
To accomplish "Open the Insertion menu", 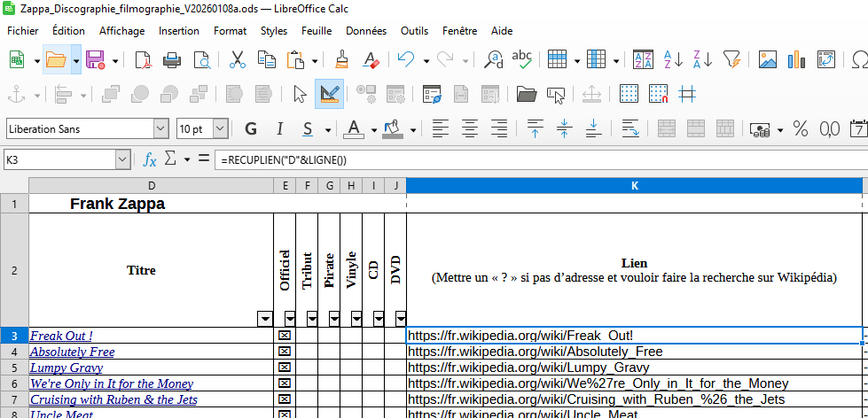I will [x=179, y=31].
